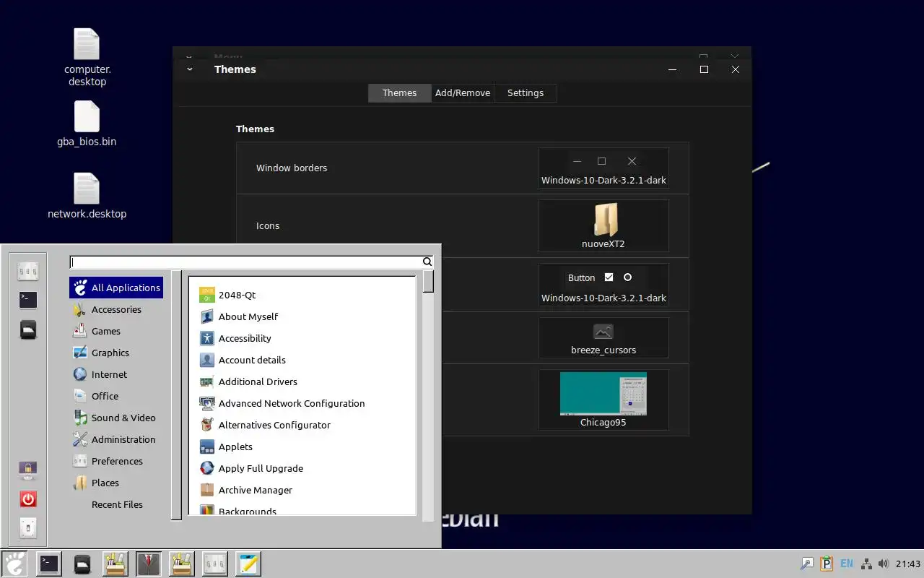The image size is (924, 578).
Task: Click the red logout power icon
Action: pyautogui.click(x=28, y=499)
